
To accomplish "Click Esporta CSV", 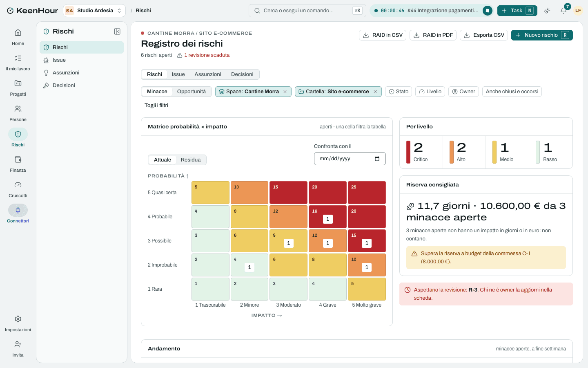I will (484, 35).
